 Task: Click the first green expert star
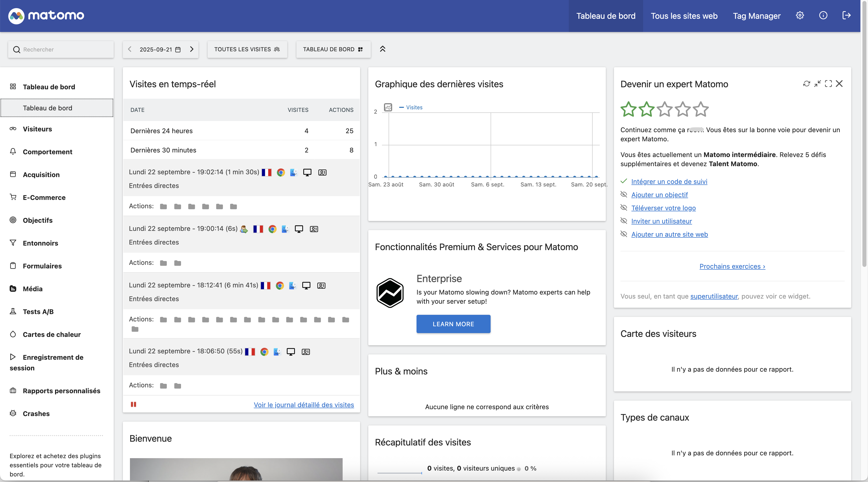[629, 109]
